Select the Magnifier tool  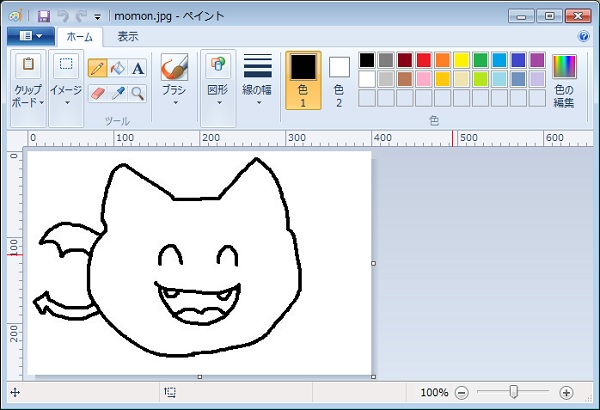pos(138,93)
